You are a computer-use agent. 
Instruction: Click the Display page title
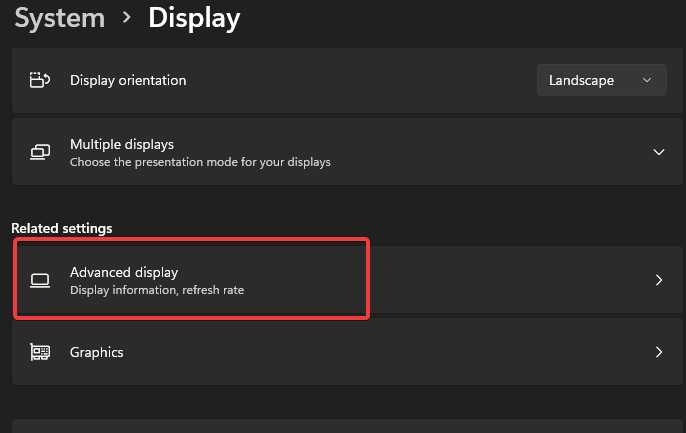(x=194, y=18)
